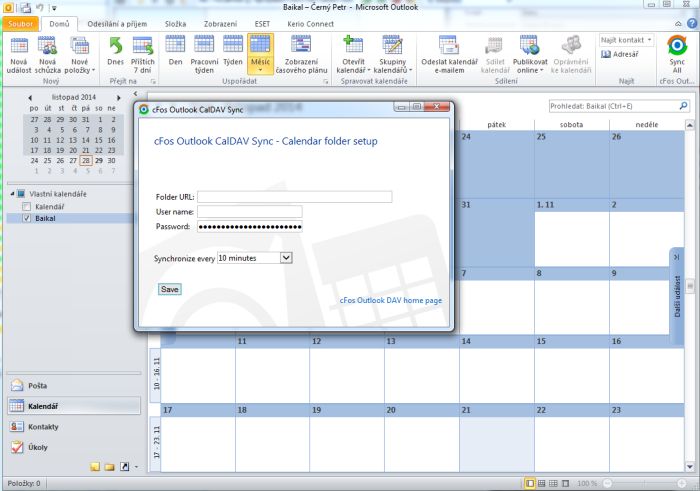Click Odeslat kalendář e-mailem
The height and width of the screenshot is (491, 700).
click(449, 55)
